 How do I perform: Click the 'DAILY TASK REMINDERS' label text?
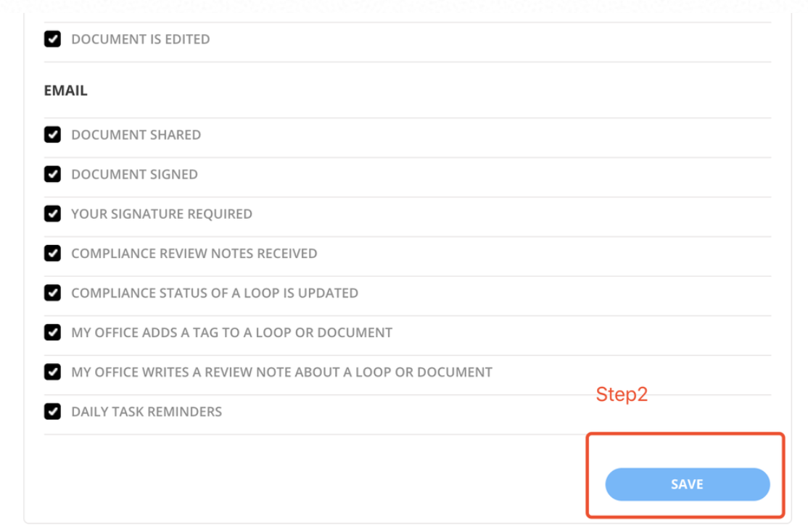[x=147, y=412]
